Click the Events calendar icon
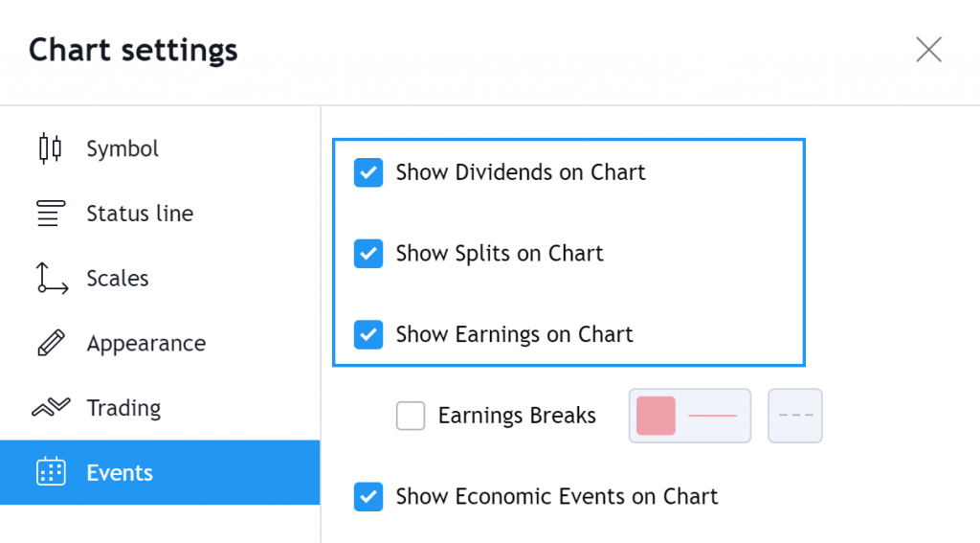The image size is (980, 543). pyautogui.click(x=51, y=472)
